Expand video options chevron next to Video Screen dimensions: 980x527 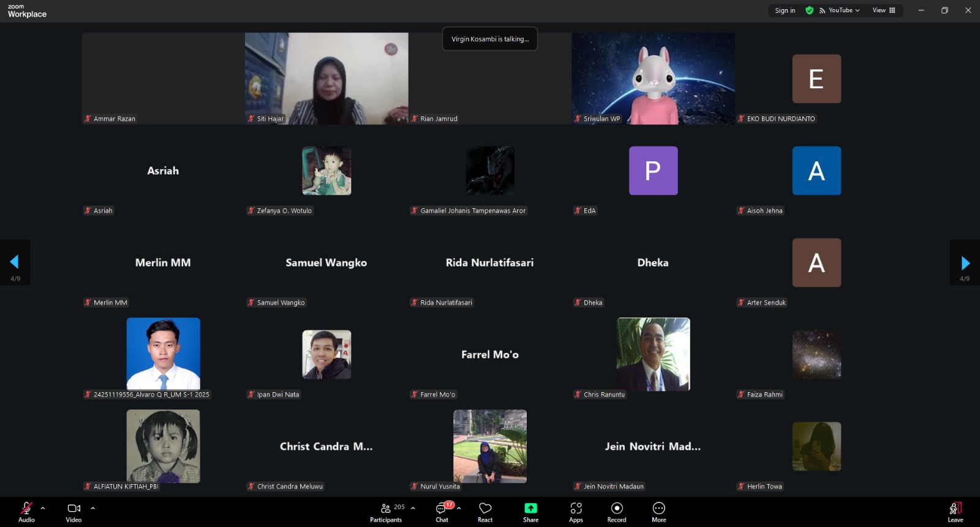92,508
